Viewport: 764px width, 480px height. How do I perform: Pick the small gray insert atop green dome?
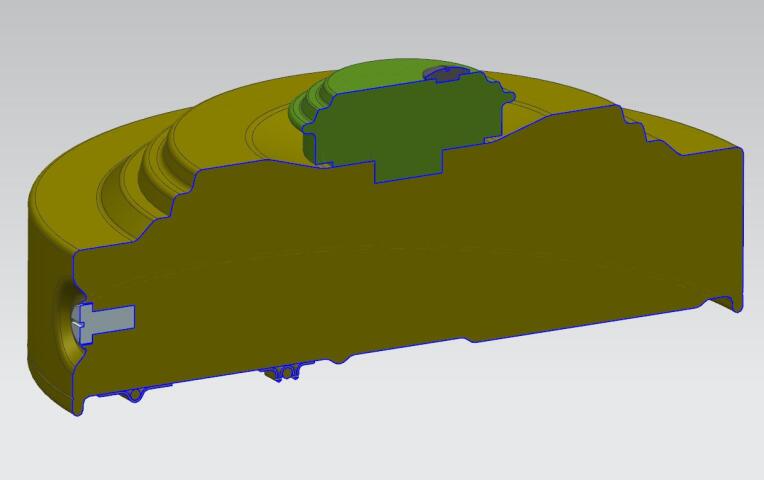tap(444, 74)
